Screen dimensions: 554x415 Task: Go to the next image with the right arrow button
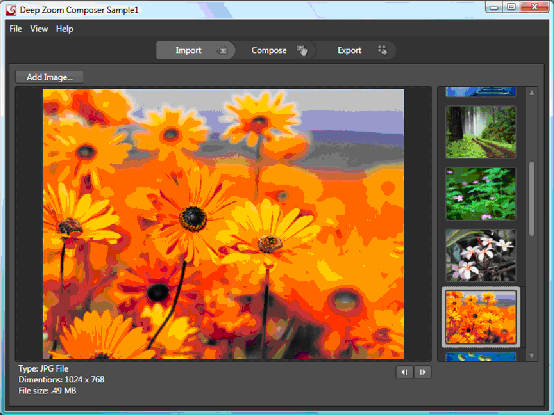click(423, 372)
